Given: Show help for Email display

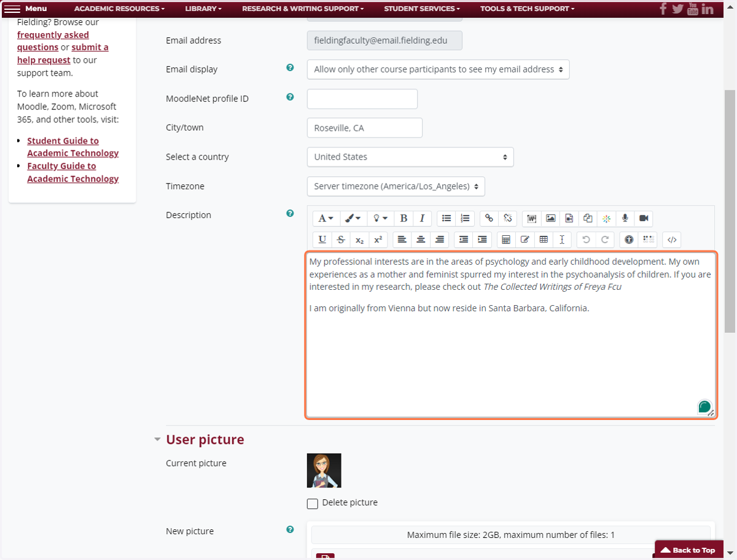Looking at the screenshot, I should point(291,68).
